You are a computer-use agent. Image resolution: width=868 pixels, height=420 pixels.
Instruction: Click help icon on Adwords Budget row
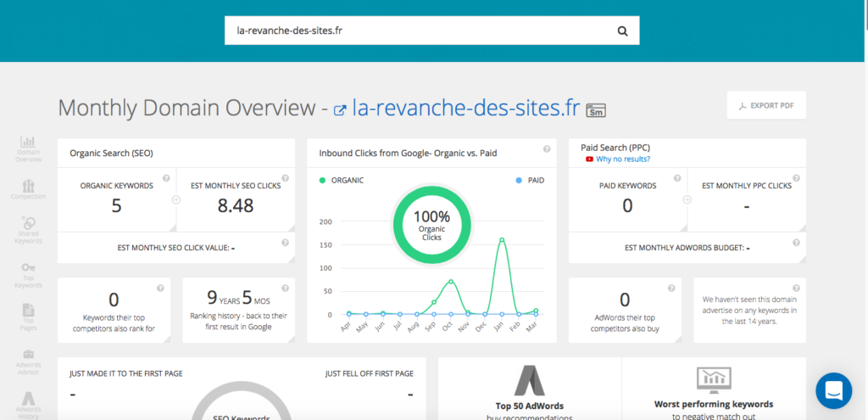coord(796,242)
